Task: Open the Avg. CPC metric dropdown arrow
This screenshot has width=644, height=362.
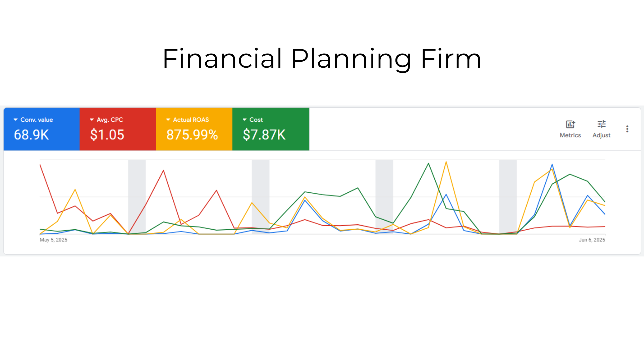Action: point(92,120)
